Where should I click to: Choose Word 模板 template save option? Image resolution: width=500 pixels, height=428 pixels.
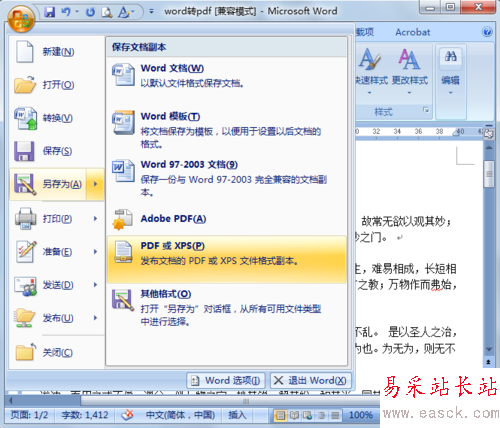(227, 130)
